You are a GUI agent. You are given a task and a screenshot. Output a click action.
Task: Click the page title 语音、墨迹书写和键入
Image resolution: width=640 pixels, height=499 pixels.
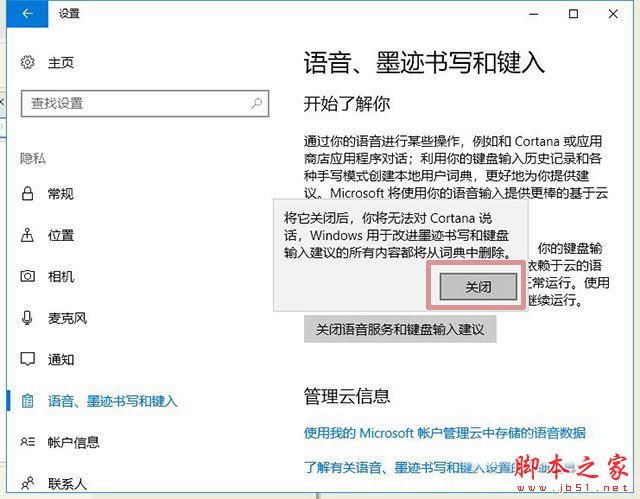[x=424, y=63]
